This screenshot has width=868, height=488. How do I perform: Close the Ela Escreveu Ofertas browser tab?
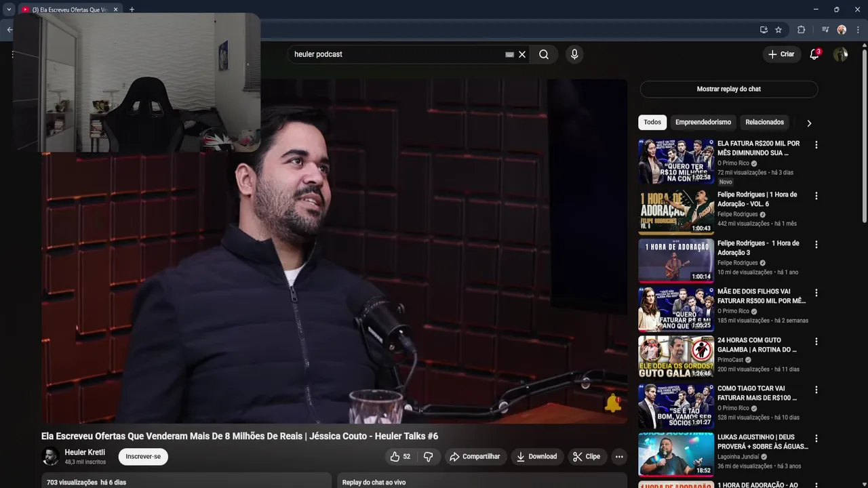coord(115,9)
